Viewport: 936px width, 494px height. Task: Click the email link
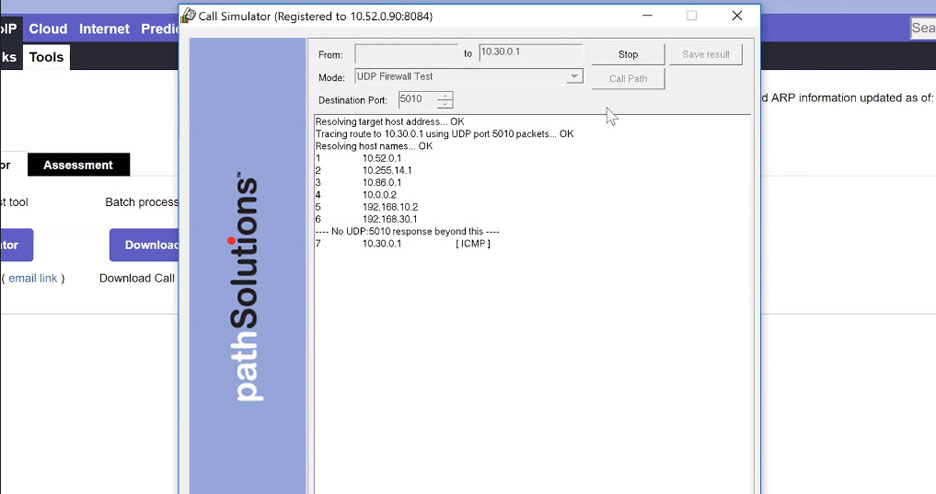(x=33, y=278)
